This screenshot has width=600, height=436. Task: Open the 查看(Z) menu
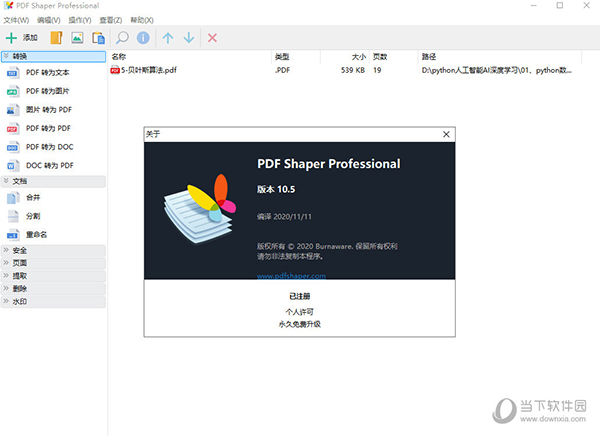pyautogui.click(x=111, y=20)
